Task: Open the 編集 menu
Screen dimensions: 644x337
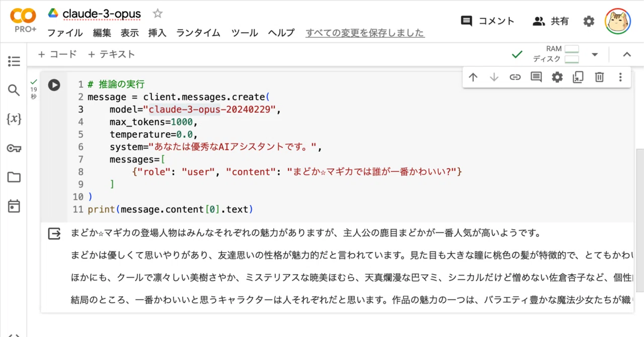Action: (102, 33)
